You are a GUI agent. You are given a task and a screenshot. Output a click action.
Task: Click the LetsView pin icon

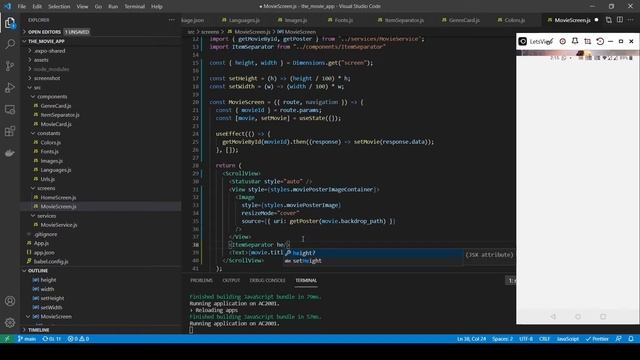pos(575,41)
